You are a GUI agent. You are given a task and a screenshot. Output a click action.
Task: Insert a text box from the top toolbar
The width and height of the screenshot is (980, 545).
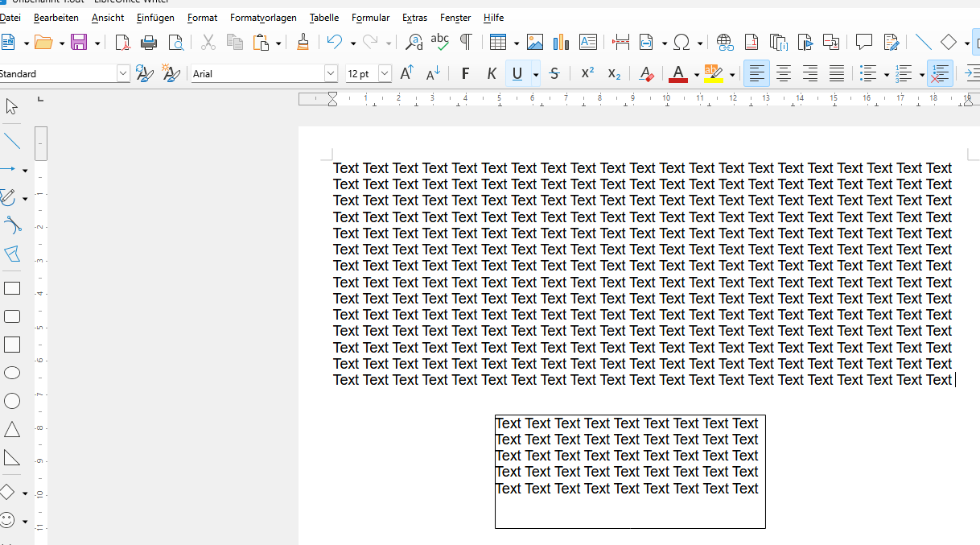[587, 42]
